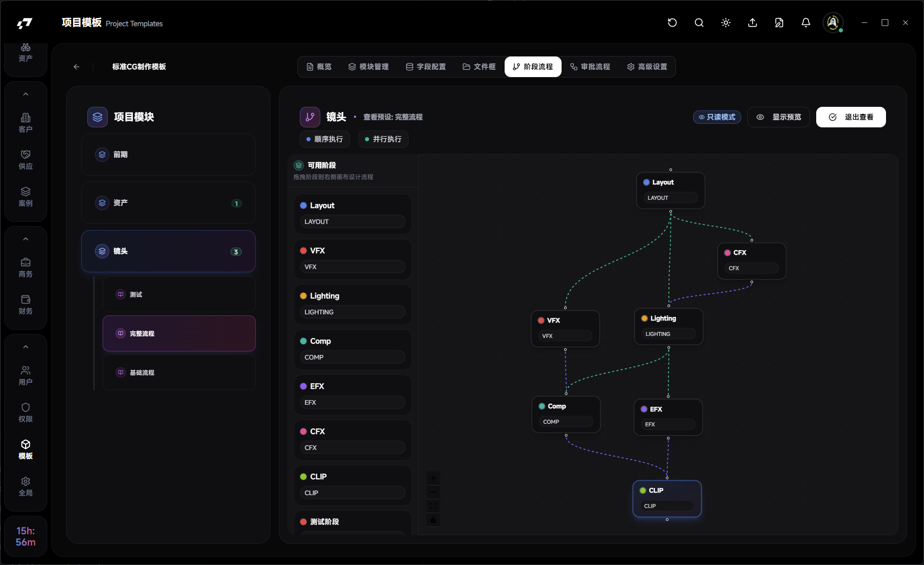Viewport: 924px width, 565px height.
Task: Open the user avatar profile menu
Action: click(833, 23)
